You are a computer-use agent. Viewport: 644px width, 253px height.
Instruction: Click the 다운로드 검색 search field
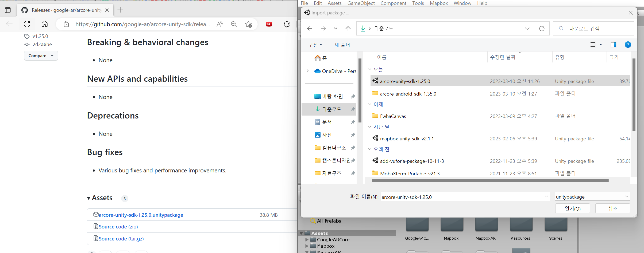pyautogui.click(x=593, y=28)
